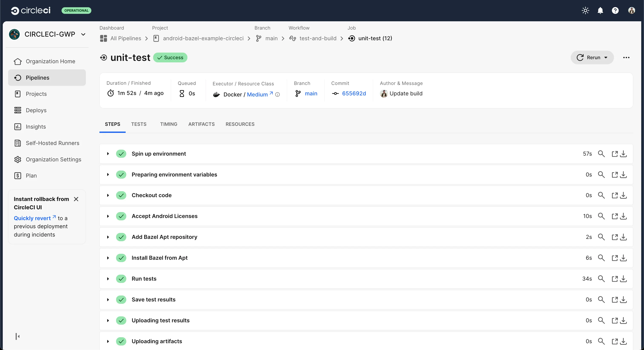This screenshot has width=644, height=350.
Task: Switch to the TIMING tab
Action: point(169,124)
